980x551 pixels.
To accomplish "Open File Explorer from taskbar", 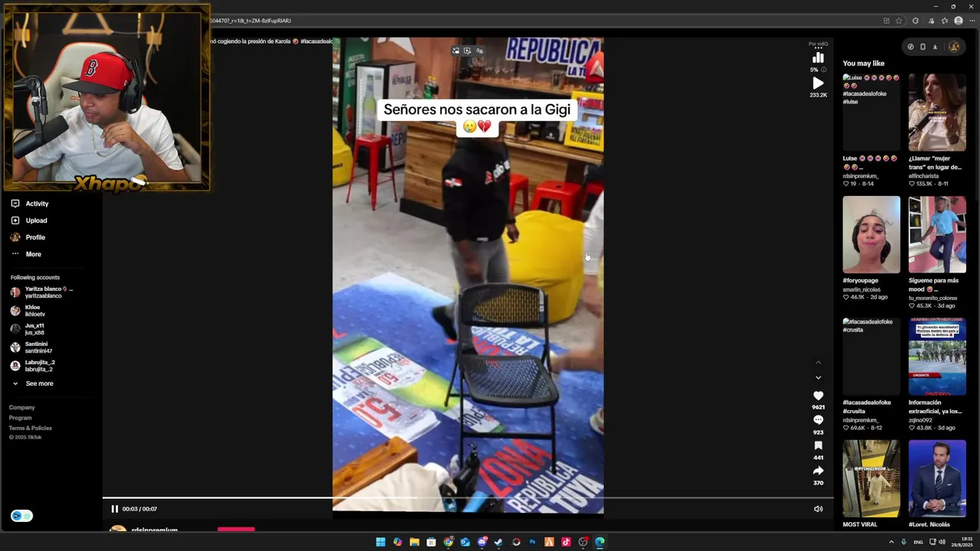I will click(414, 542).
